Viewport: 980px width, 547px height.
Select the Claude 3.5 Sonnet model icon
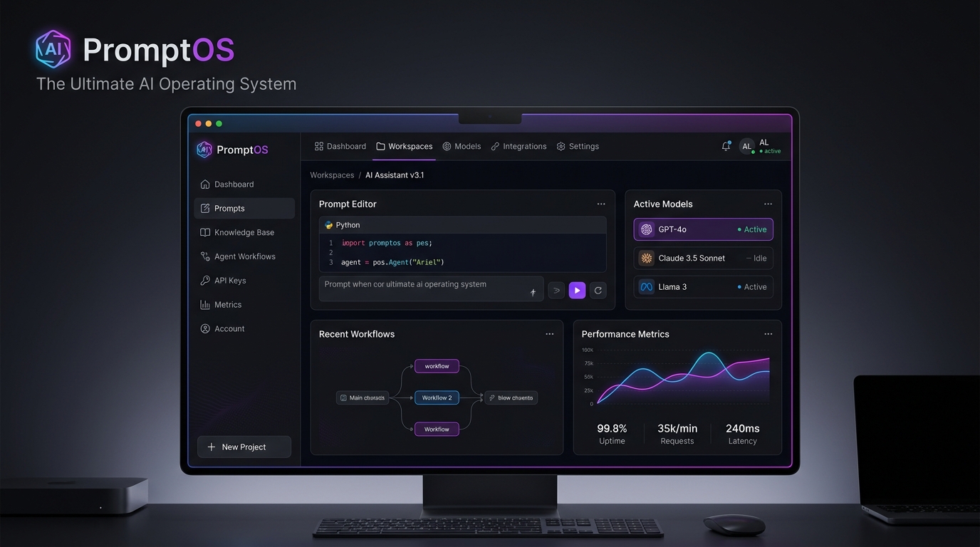pyautogui.click(x=646, y=259)
